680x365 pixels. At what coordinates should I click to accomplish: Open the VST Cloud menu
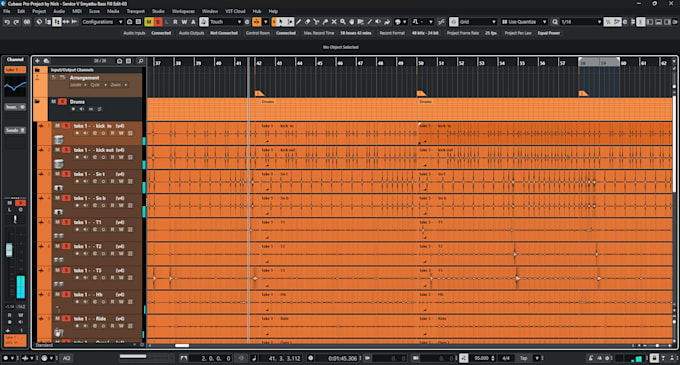[x=235, y=11]
